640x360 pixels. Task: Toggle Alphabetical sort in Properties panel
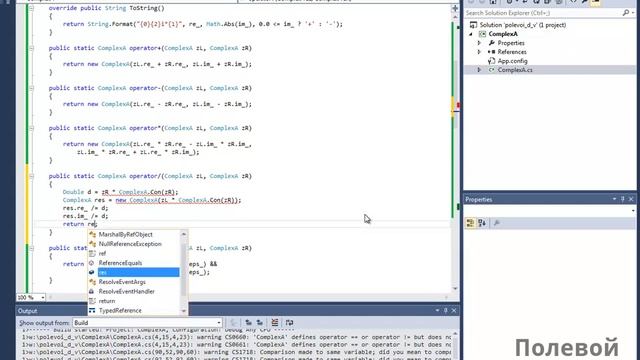[482, 223]
